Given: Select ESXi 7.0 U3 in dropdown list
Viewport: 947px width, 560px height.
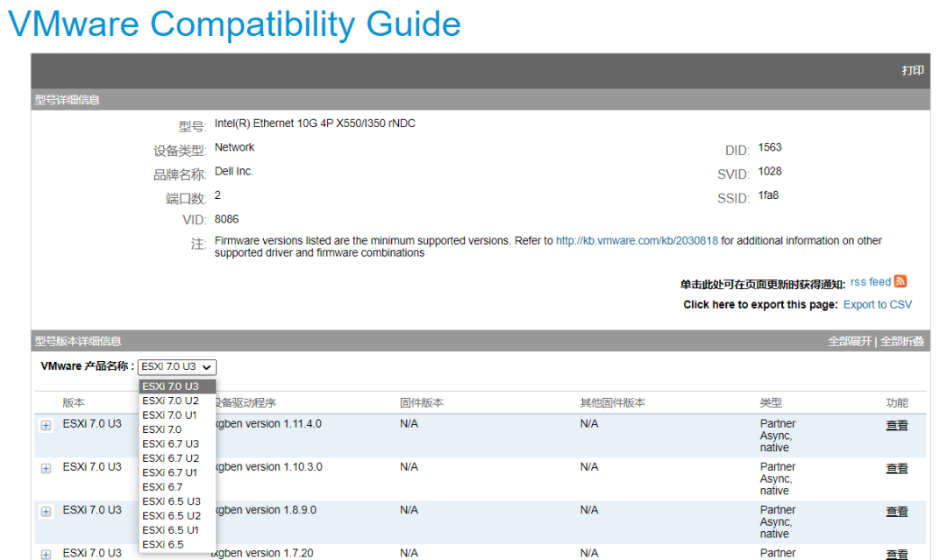Looking at the screenshot, I should 177,386.
